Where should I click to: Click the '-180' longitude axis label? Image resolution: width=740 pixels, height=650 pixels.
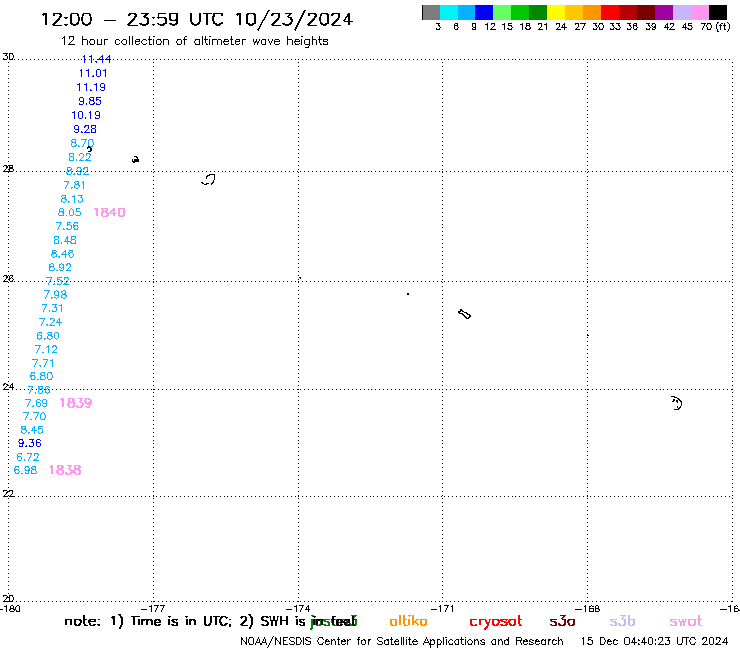pyautogui.click(x=10, y=608)
